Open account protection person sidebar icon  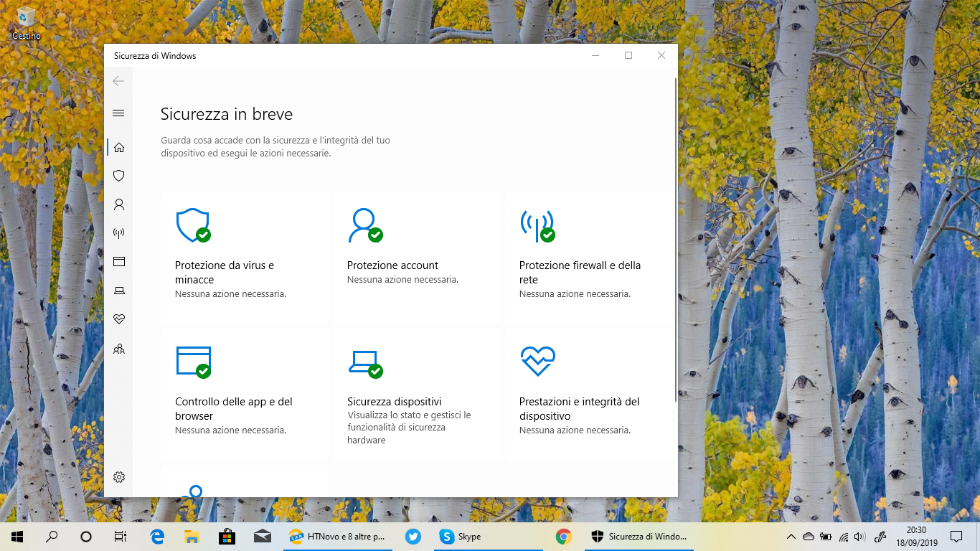[119, 204]
